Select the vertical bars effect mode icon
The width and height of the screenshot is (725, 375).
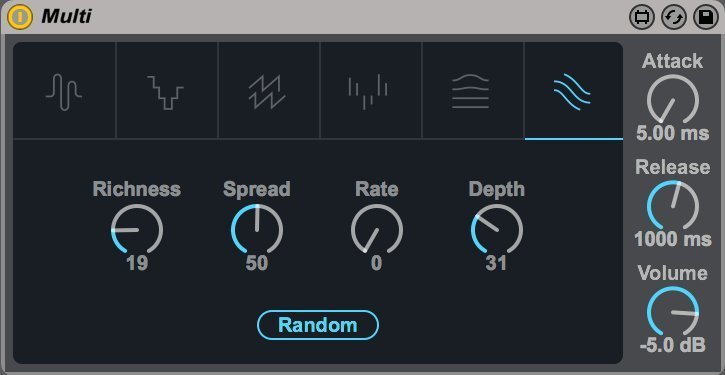point(368,92)
